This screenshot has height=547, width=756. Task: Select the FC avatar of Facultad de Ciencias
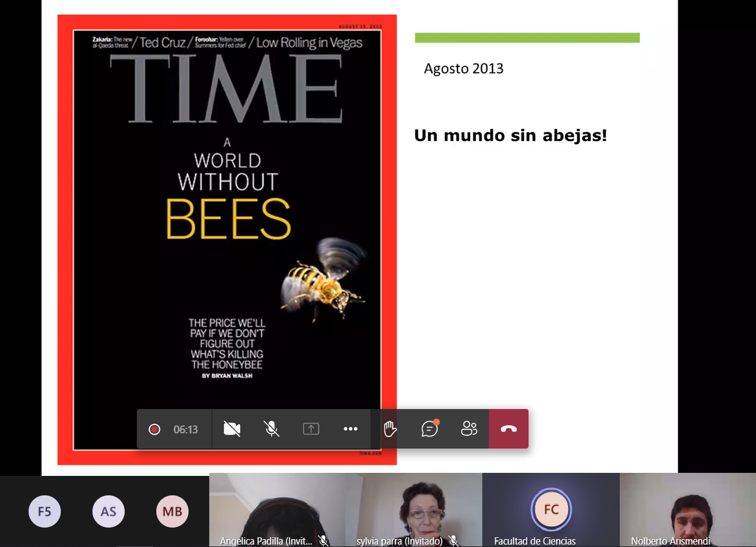551,509
